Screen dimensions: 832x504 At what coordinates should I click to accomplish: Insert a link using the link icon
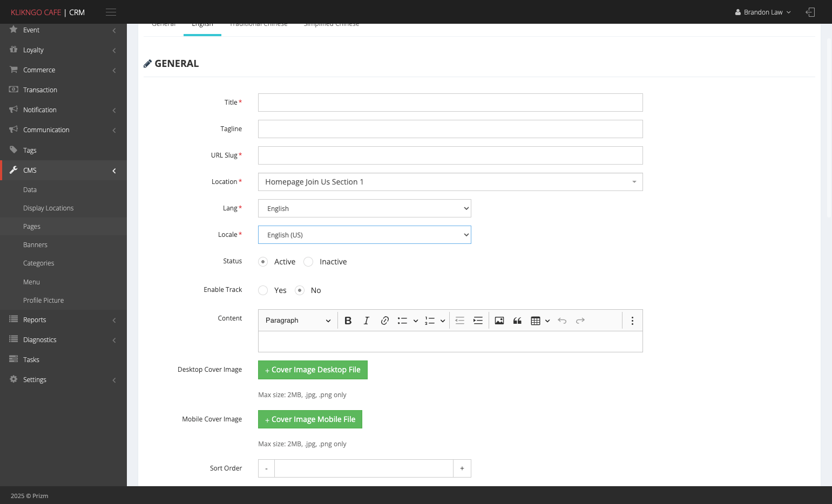click(385, 321)
